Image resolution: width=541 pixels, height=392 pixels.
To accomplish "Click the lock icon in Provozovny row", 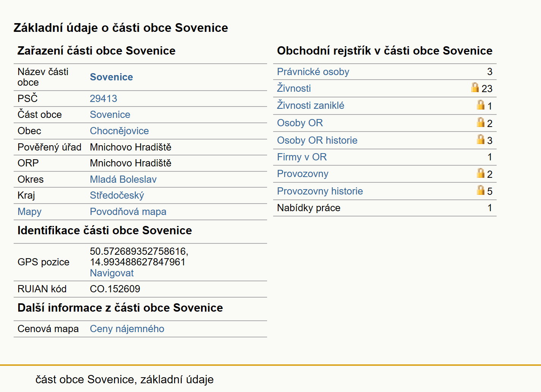I will tap(481, 173).
